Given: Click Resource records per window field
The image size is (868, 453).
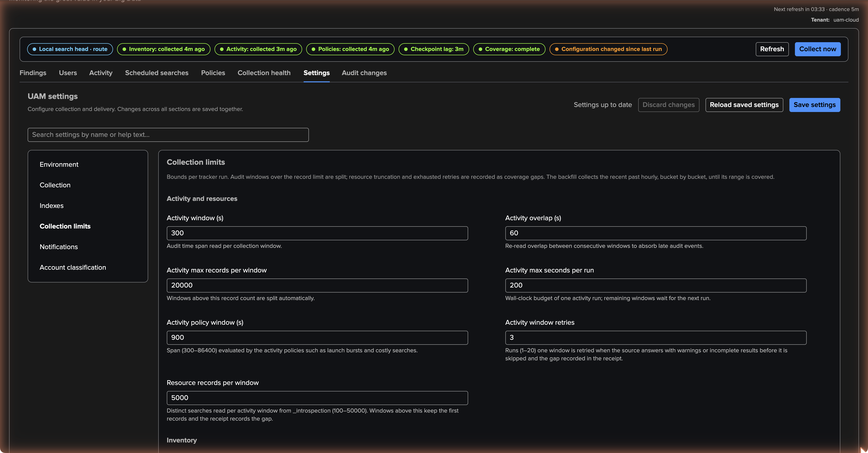Looking at the screenshot, I should [x=317, y=398].
